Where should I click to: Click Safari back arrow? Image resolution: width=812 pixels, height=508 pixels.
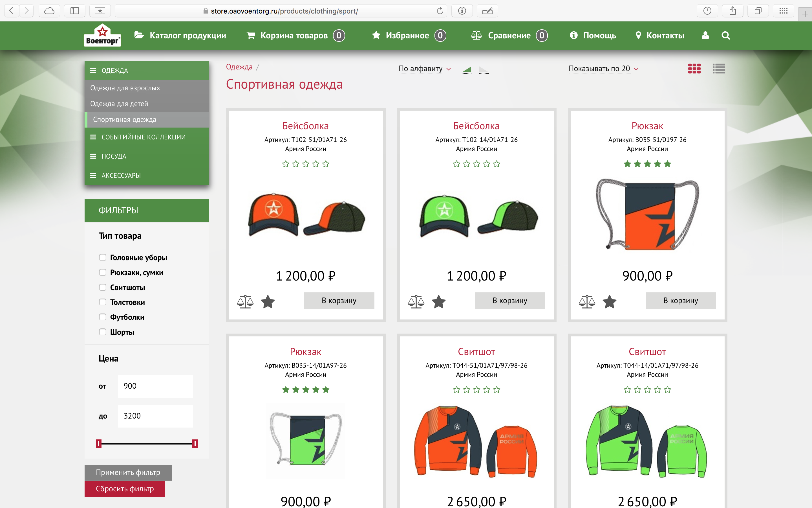tap(11, 11)
